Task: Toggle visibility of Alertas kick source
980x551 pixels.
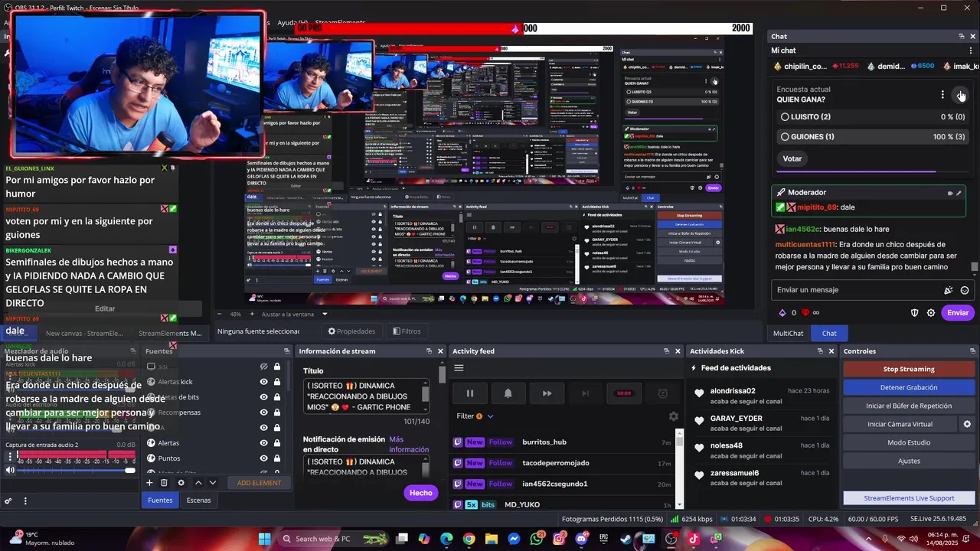Action: [263, 382]
